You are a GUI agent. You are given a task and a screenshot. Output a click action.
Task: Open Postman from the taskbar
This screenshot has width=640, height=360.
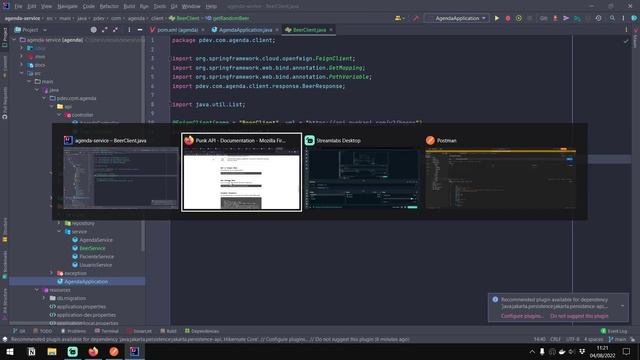[114, 352]
